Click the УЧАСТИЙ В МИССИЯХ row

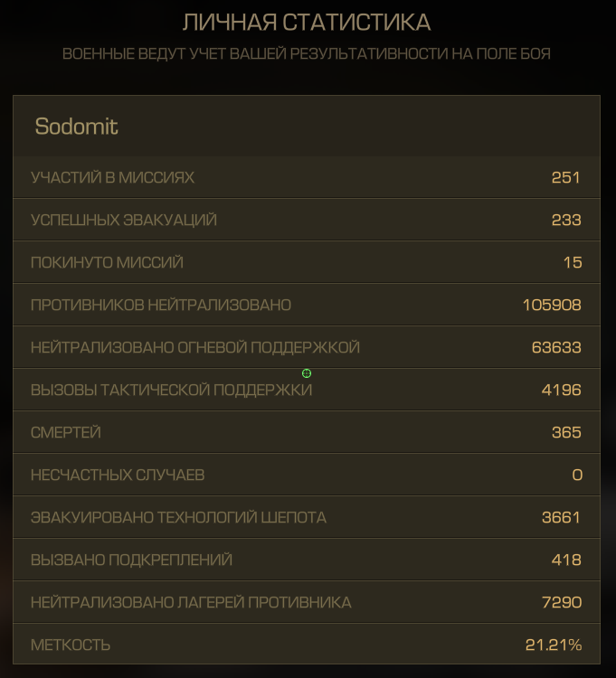(x=307, y=177)
